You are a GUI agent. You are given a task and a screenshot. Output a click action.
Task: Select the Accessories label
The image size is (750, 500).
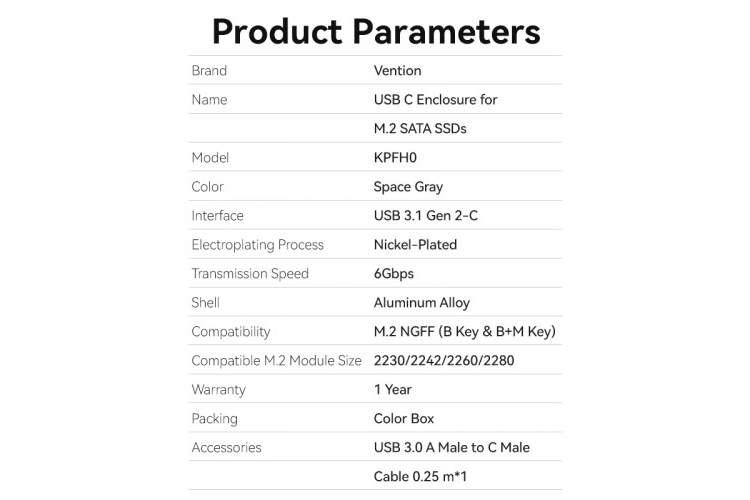[x=226, y=448]
